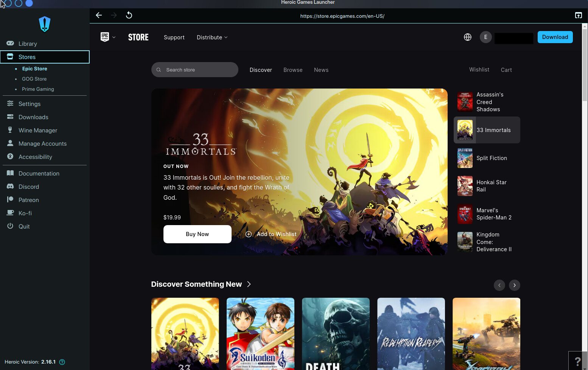The image size is (588, 370).
Task: Open the Epic Games logo dropdown
Action: pos(108,37)
